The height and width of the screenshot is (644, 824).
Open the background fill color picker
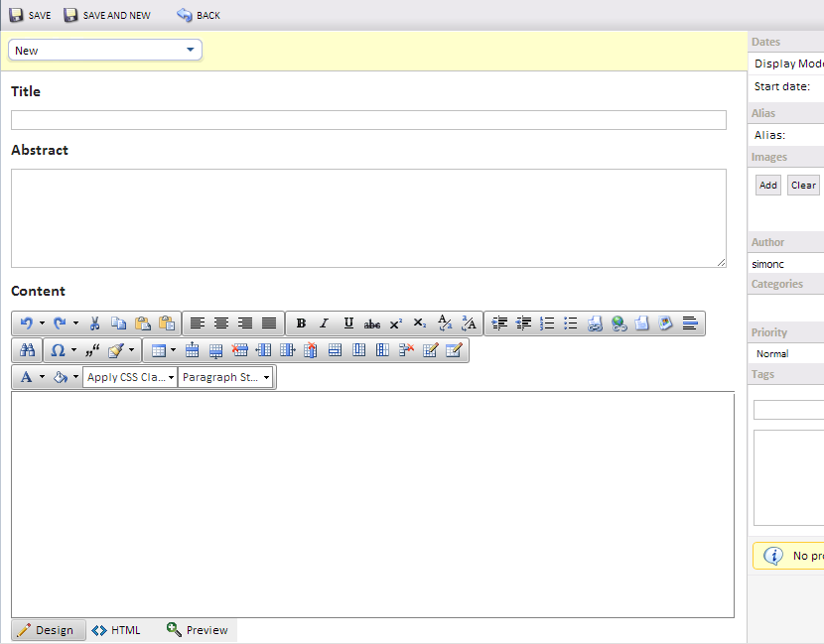61,377
